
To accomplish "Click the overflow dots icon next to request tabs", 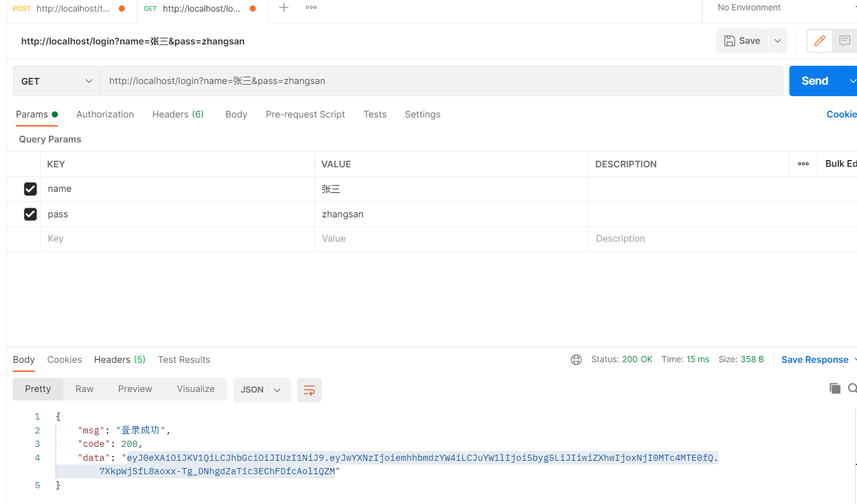I will [x=311, y=8].
